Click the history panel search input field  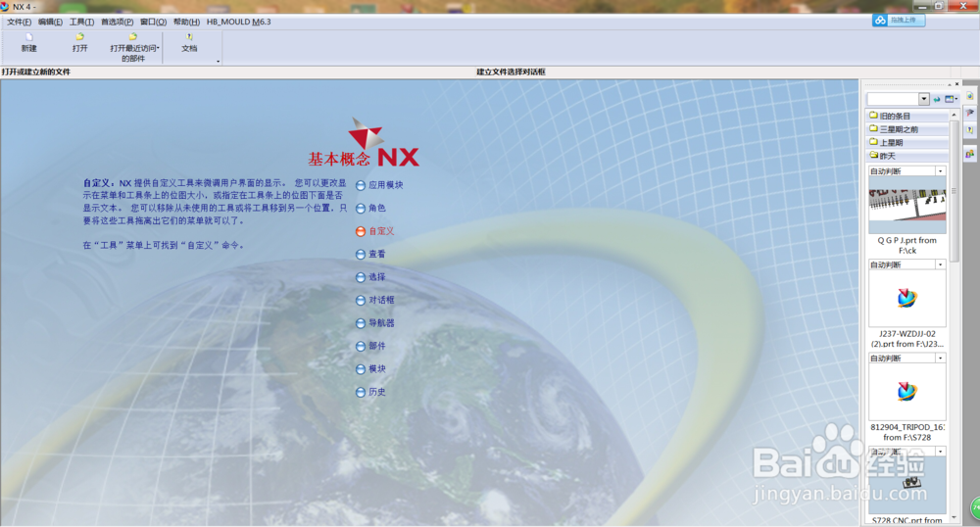click(x=893, y=99)
